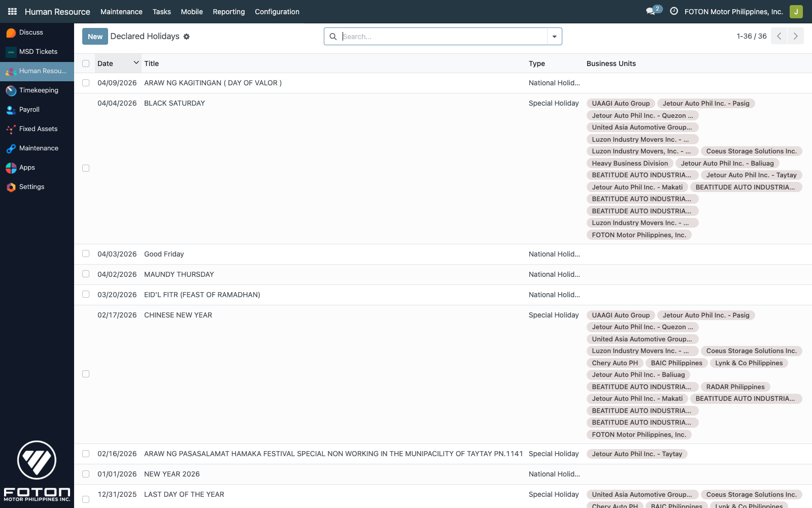Viewport: 812px width, 508px height.
Task: Open the apps grid menu icon
Action: (12, 11)
